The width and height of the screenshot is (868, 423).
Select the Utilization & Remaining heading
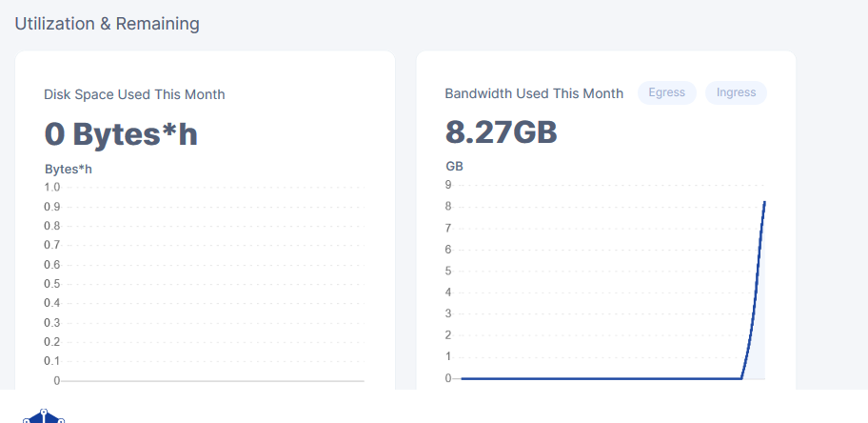pyautogui.click(x=107, y=24)
